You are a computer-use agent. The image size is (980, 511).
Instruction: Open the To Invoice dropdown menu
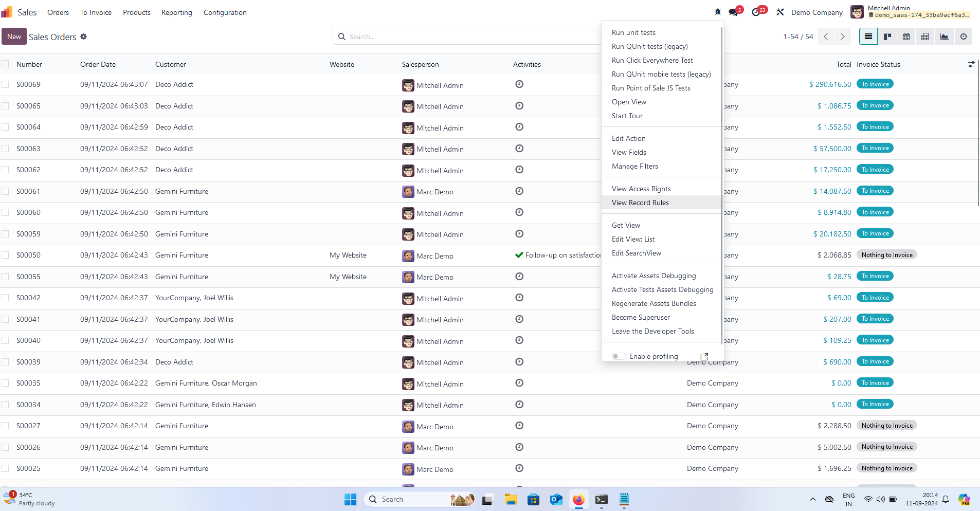(x=96, y=12)
